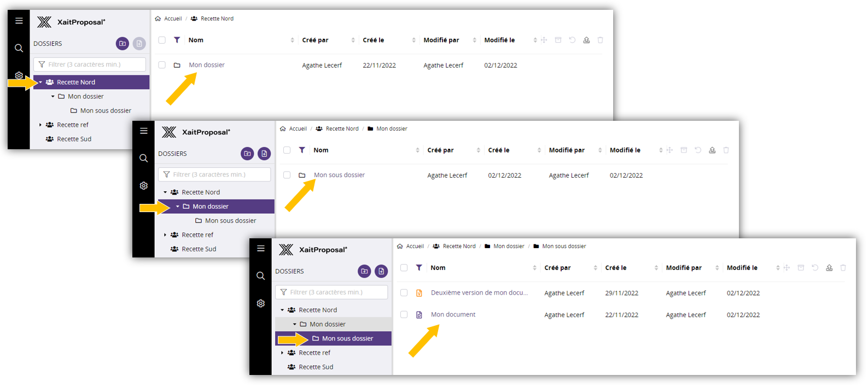Check the select-all checkbox in the bottom window header
This screenshot has height=387, width=868.
(404, 268)
